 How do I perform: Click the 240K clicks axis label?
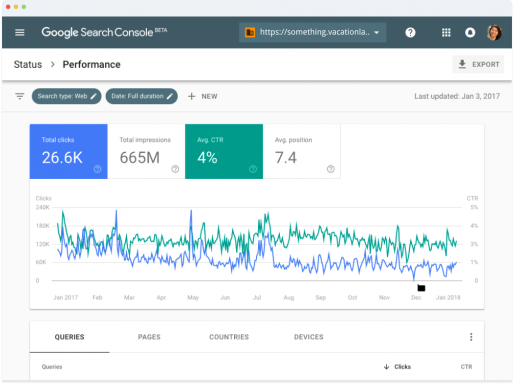coord(43,207)
